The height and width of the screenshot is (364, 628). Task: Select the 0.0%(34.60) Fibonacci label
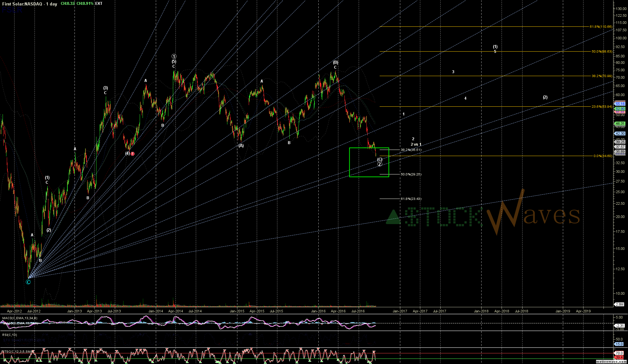603,156
